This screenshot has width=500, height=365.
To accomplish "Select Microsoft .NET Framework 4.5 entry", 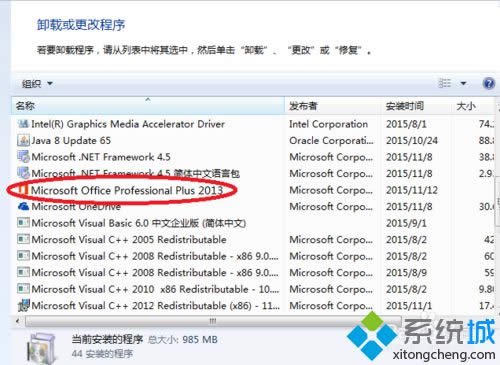I will coord(101,157).
